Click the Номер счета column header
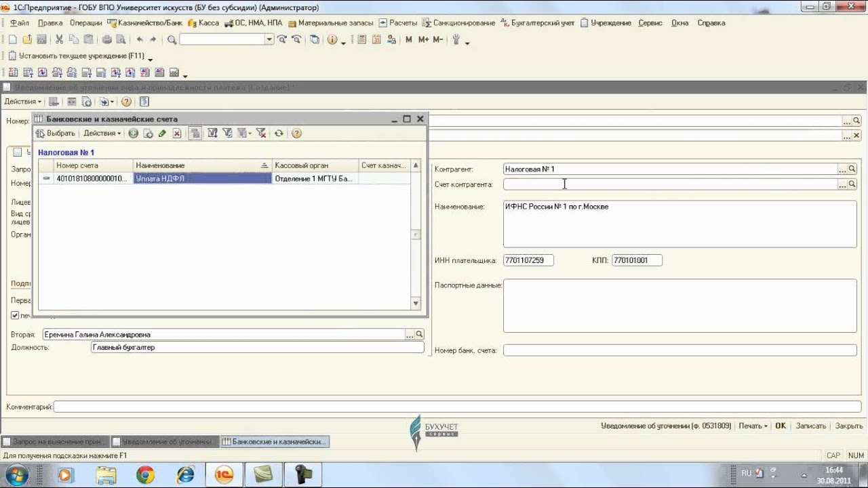The height and width of the screenshot is (488, 868). pyautogui.click(x=93, y=165)
